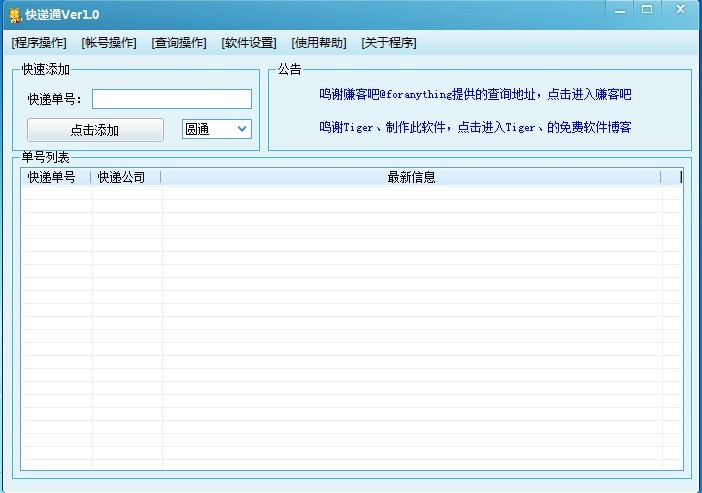Click the 快递公司 column header
Image resolution: width=702 pixels, height=493 pixels.
[x=125, y=178]
